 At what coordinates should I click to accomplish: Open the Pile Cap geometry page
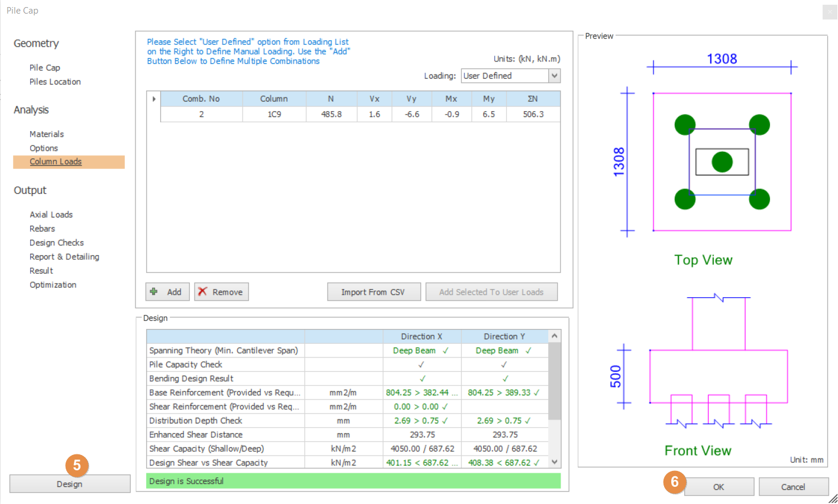click(x=45, y=67)
